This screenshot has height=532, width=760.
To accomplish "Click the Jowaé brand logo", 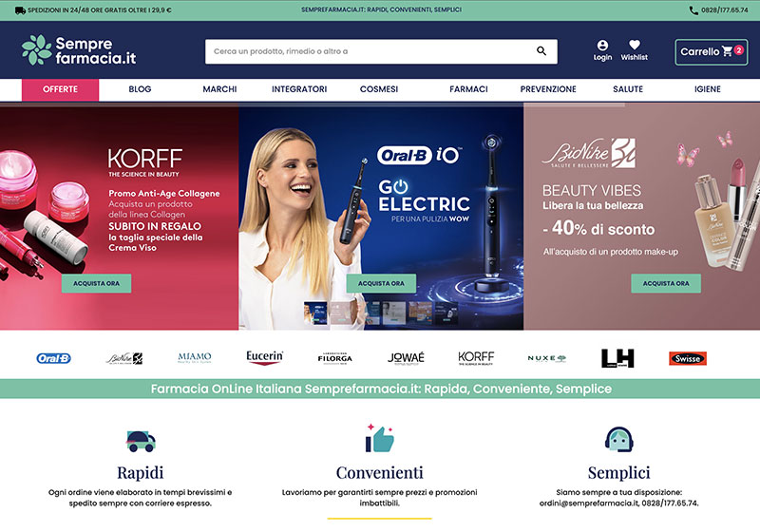I will pyautogui.click(x=406, y=358).
